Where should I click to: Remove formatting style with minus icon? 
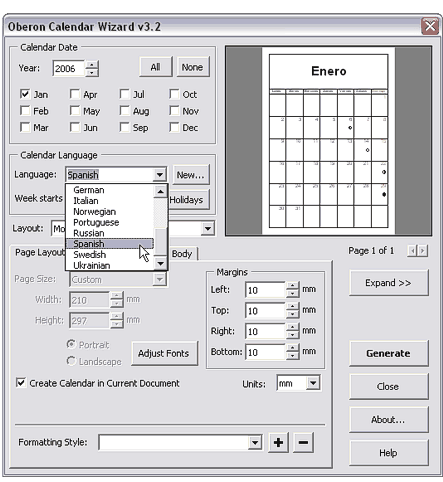[303, 443]
